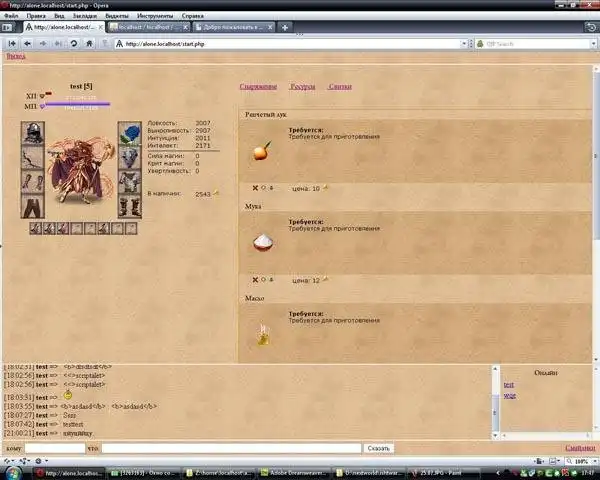
Task: Reload the page in Opera
Action: click(74, 44)
